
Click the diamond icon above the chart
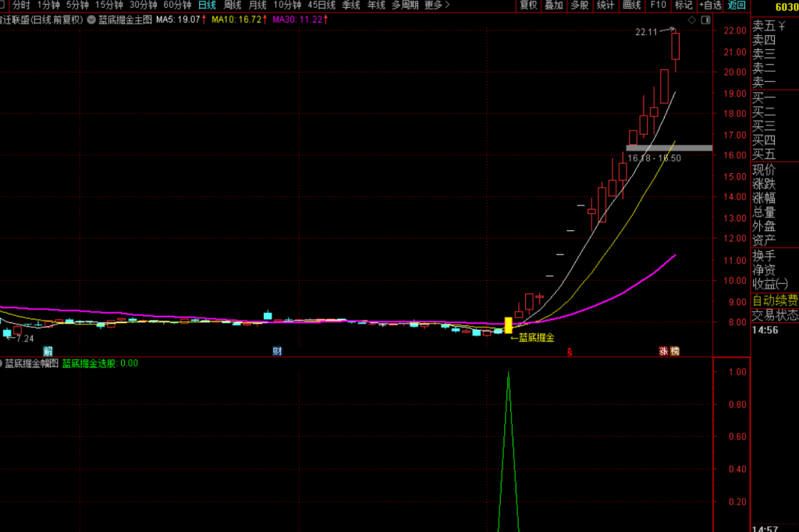pyautogui.click(x=691, y=20)
